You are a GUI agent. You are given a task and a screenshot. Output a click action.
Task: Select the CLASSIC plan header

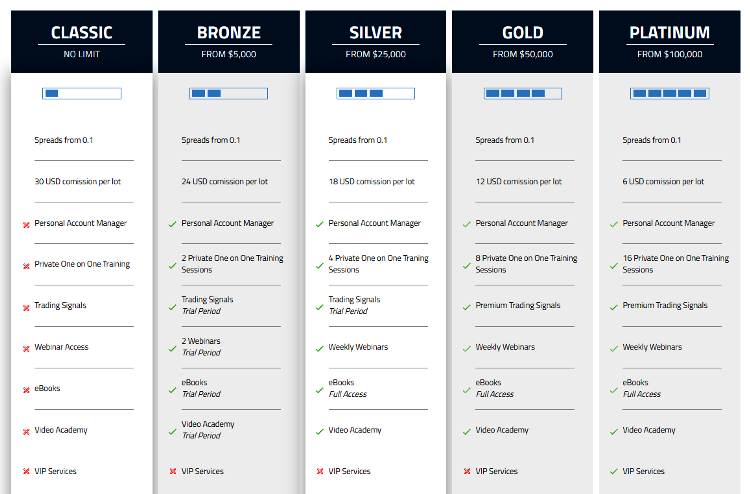(x=82, y=42)
